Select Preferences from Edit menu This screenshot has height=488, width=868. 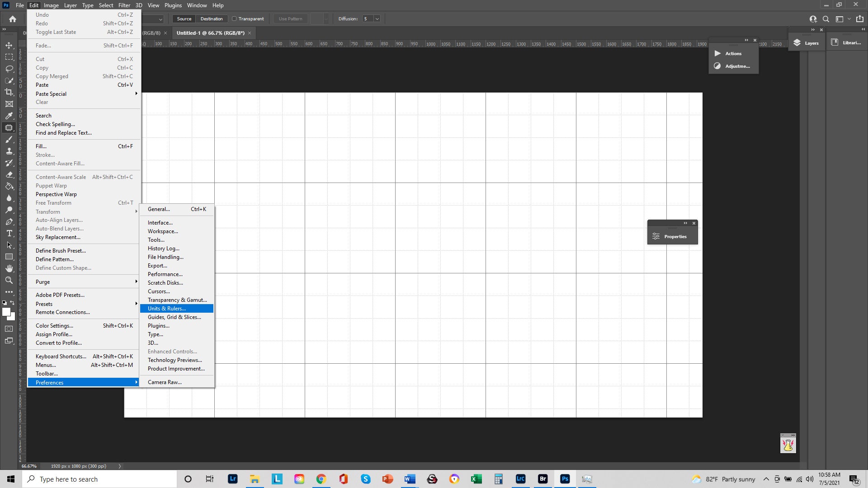click(x=49, y=382)
